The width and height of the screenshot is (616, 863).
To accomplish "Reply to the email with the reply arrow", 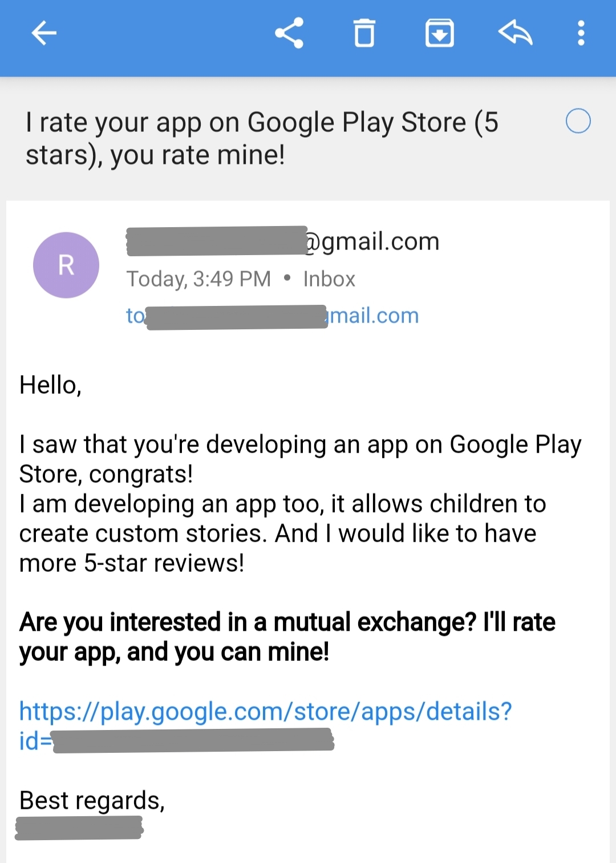I will click(515, 33).
